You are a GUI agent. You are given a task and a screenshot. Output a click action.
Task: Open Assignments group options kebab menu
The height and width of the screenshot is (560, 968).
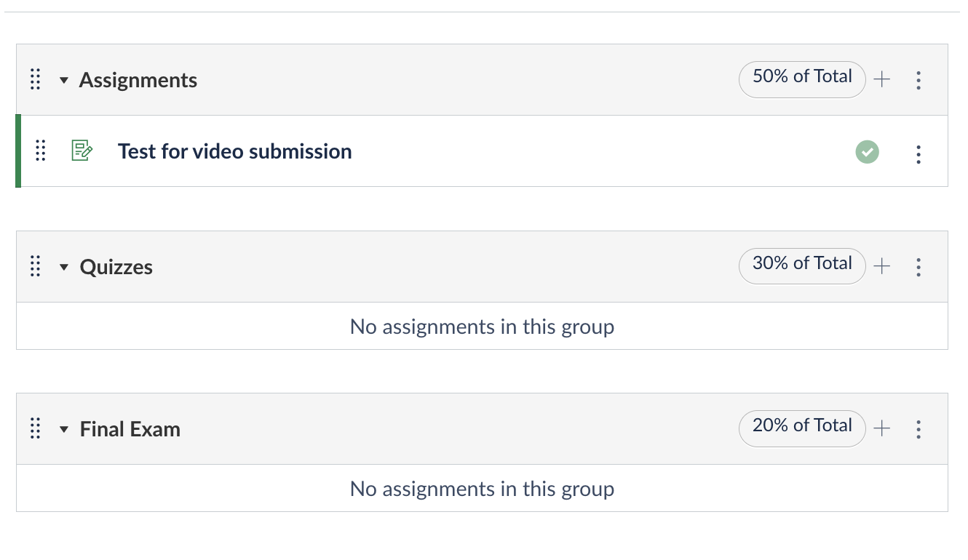pos(919,80)
